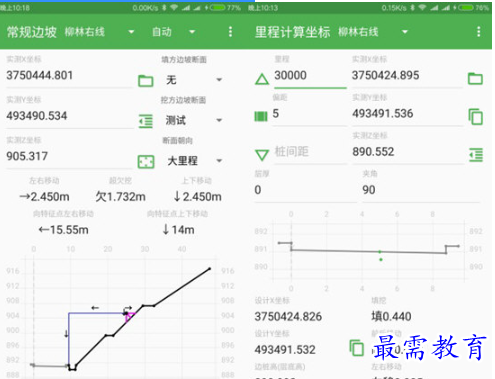Tap down-triangle icon beside 桩间距

(x=262, y=155)
